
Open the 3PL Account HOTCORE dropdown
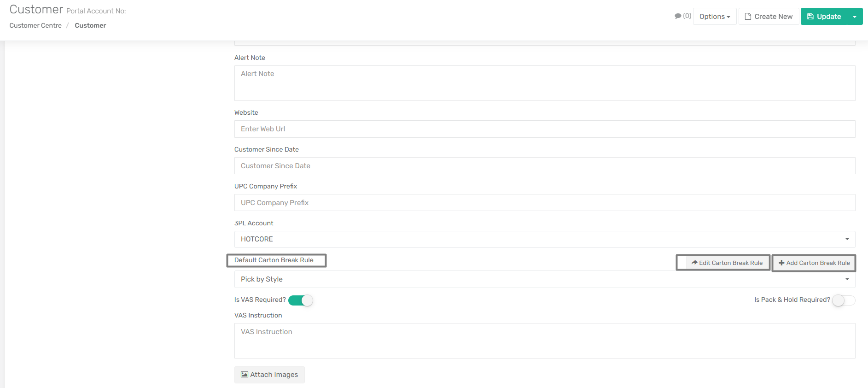pyautogui.click(x=545, y=239)
